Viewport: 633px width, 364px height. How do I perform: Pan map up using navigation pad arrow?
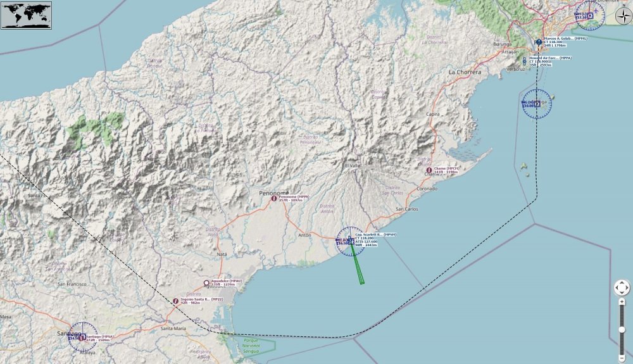click(x=622, y=283)
